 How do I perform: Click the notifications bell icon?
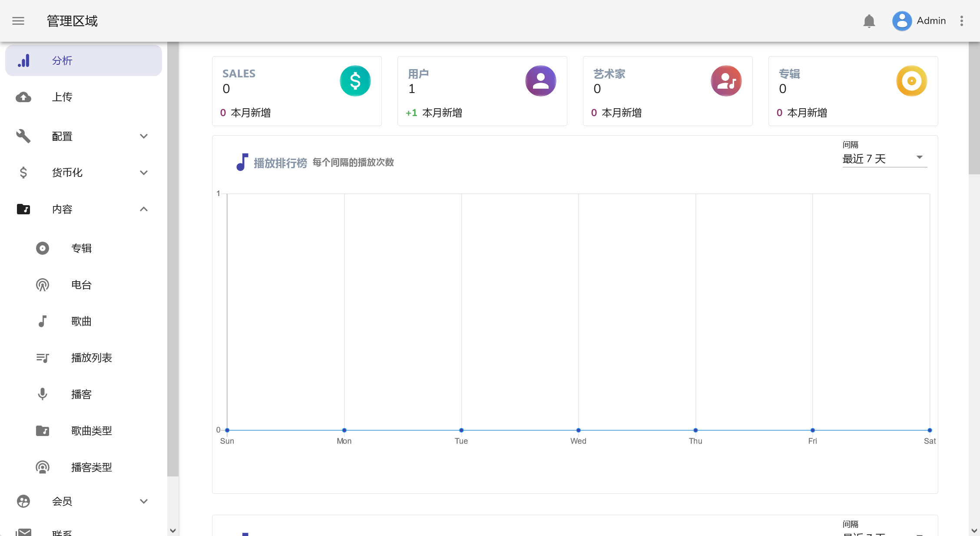pos(869,21)
